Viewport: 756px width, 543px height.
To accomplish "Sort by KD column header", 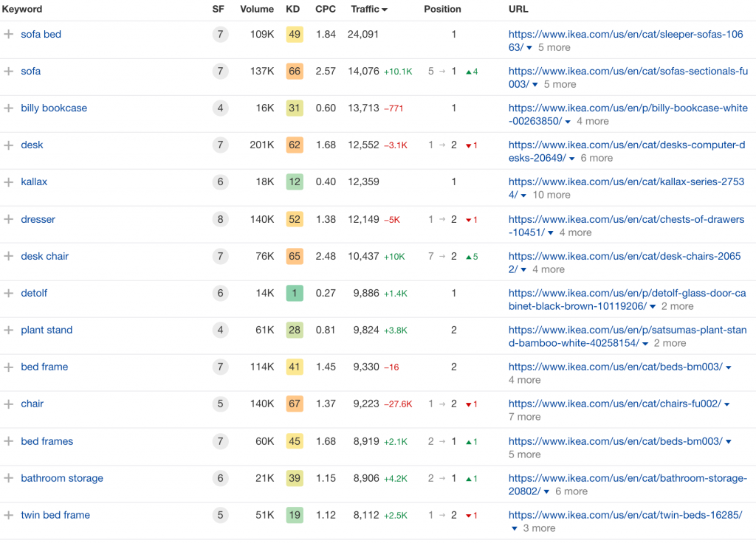I will 292,9.
